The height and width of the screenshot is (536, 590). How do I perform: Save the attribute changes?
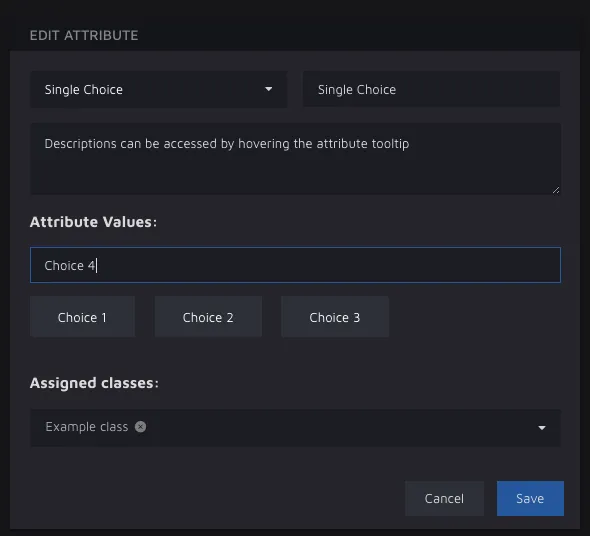pos(530,498)
